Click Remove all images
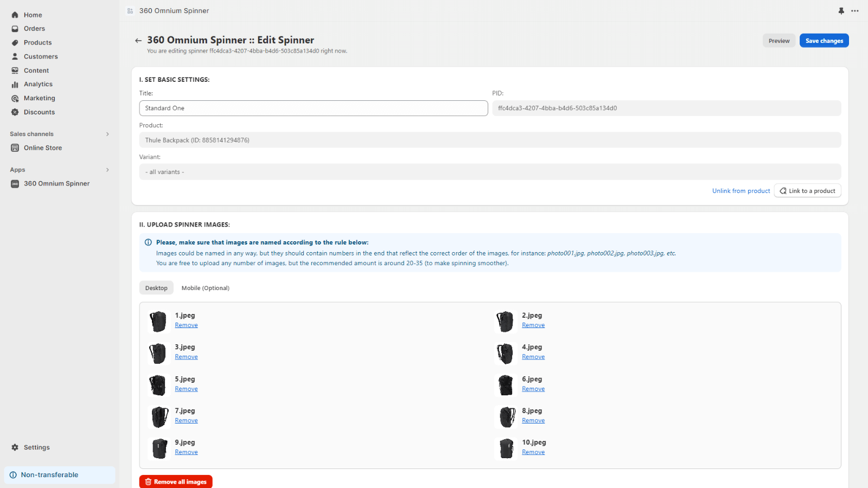This screenshot has height=488, width=868. 175,481
